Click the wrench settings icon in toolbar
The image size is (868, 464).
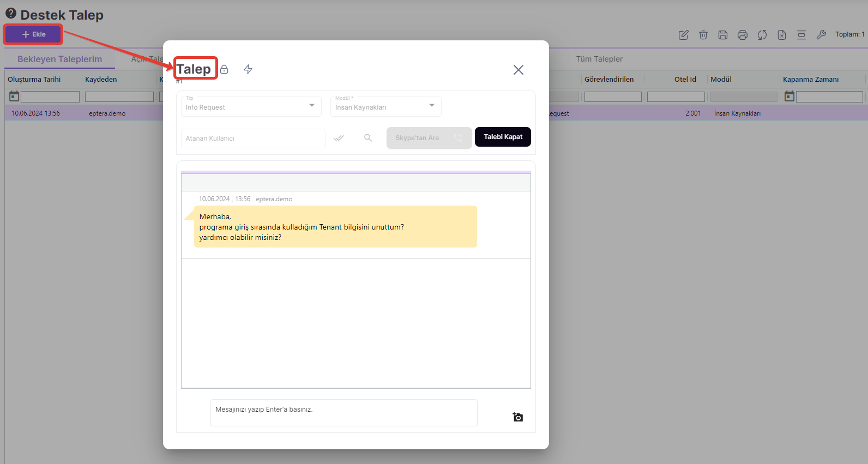point(821,35)
